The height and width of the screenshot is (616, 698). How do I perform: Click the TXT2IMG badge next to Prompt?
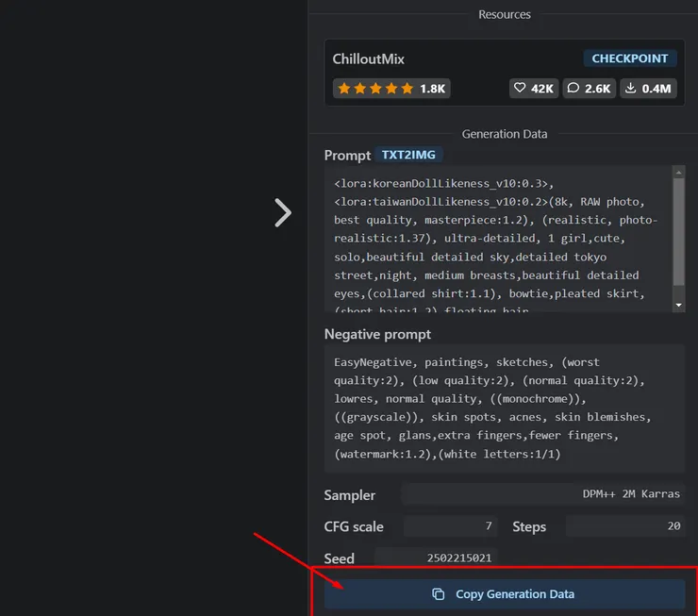pyautogui.click(x=408, y=155)
